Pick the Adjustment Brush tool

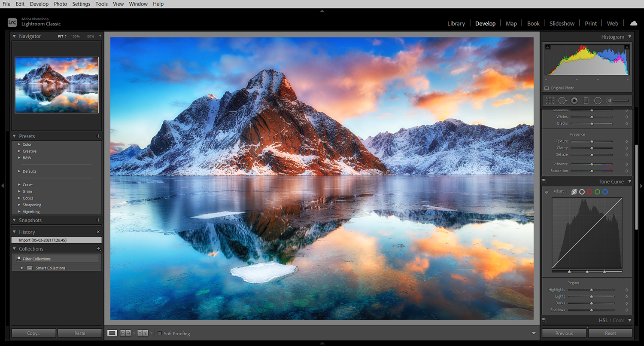pos(609,100)
